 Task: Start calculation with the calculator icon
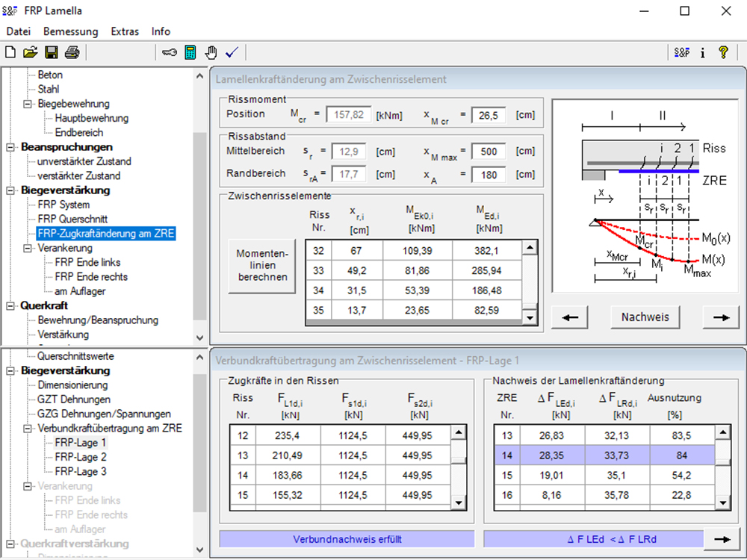coord(190,52)
